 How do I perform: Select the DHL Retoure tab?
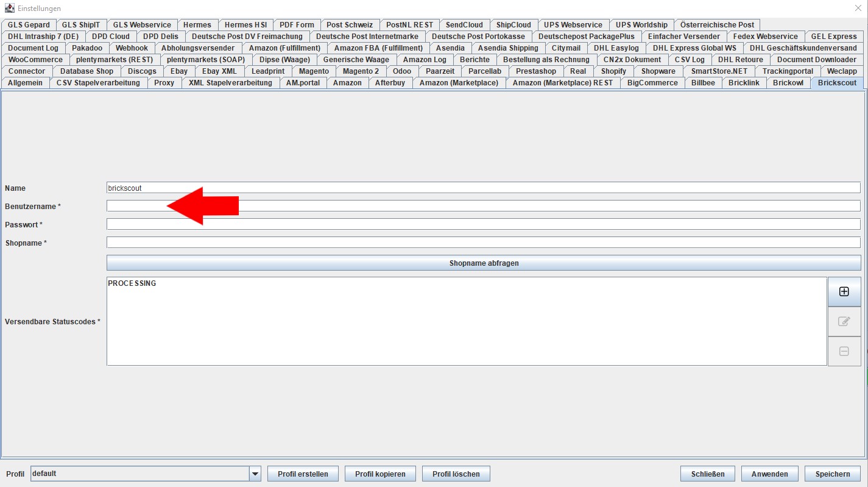740,60
